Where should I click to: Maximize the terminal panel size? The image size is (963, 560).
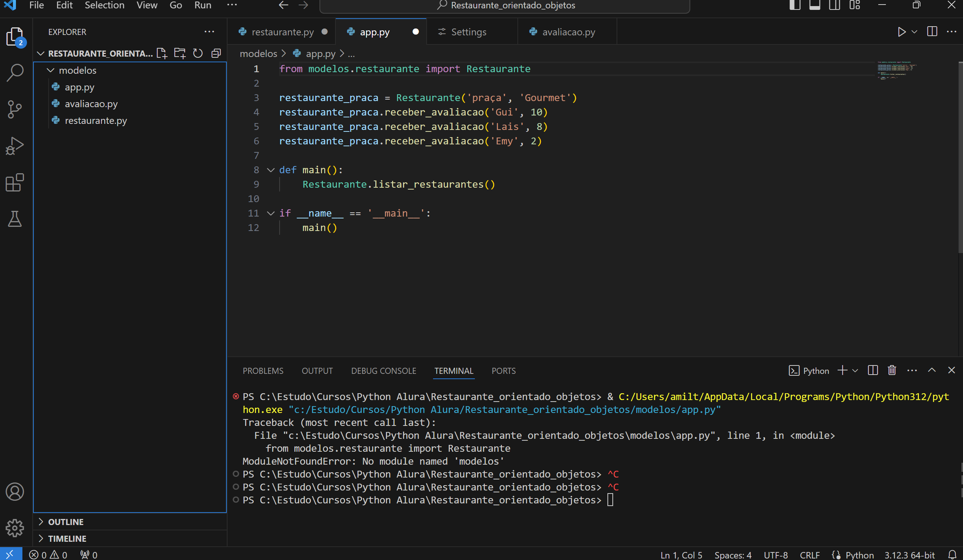click(x=932, y=370)
